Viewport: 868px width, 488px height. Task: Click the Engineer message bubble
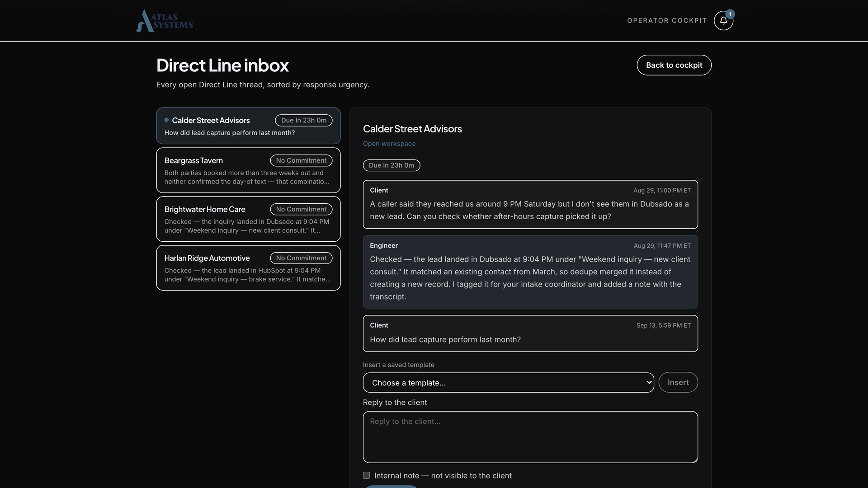tap(530, 272)
